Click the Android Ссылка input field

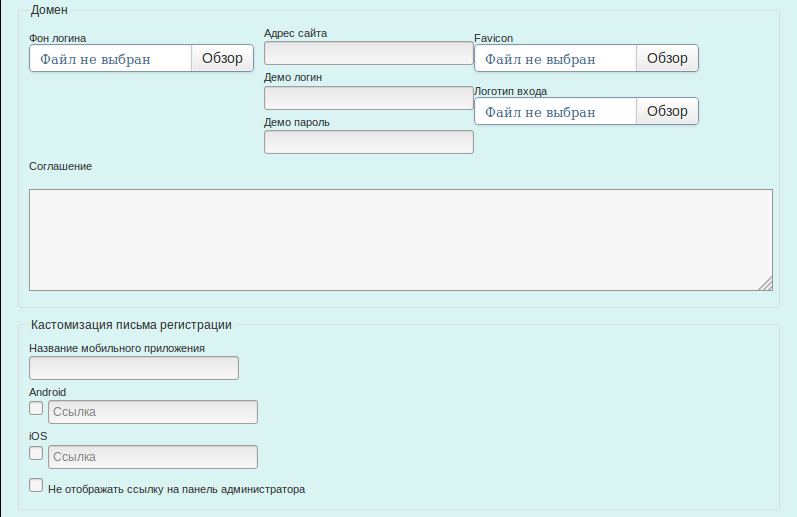(x=153, y=412)
